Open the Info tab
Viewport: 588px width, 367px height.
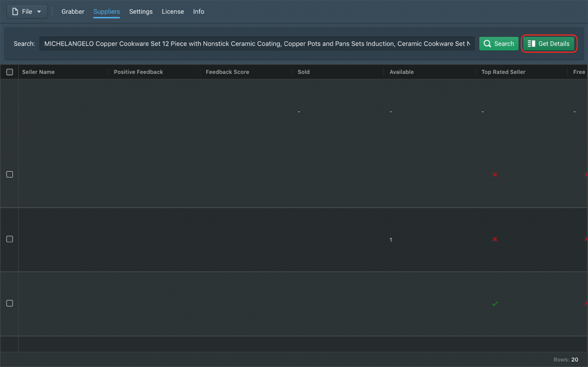(199, 11)
